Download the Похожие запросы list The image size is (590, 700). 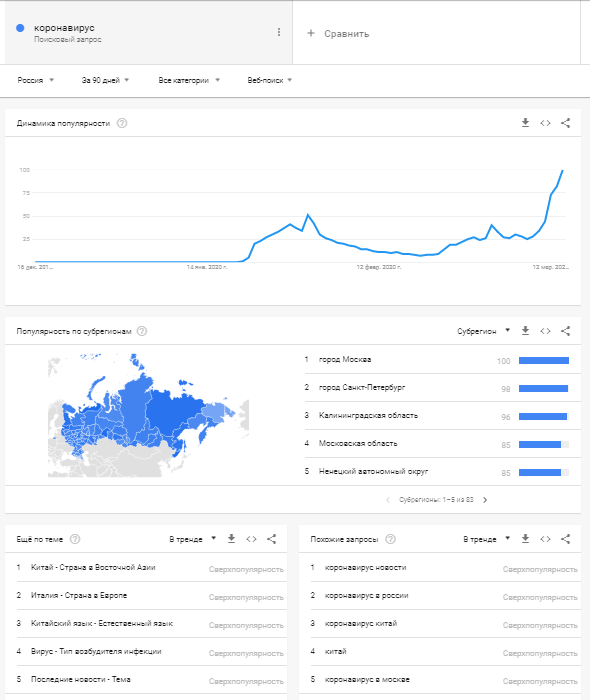[525, 539]
